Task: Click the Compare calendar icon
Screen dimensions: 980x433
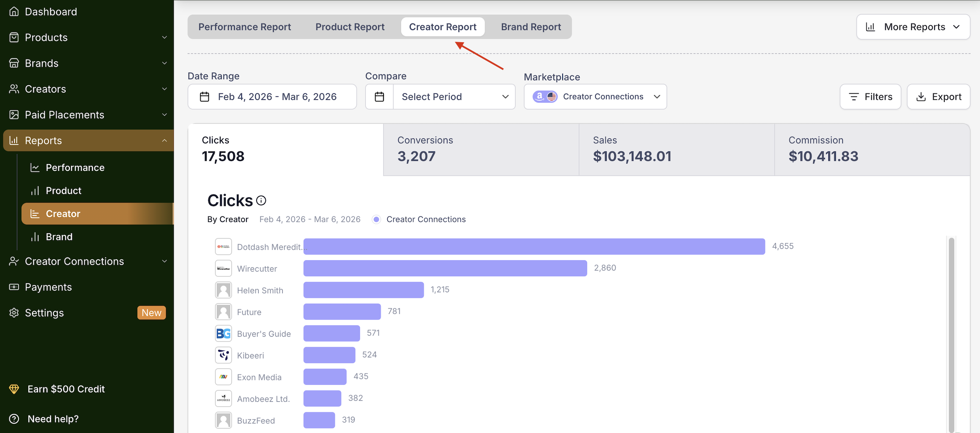Action: 379,97
